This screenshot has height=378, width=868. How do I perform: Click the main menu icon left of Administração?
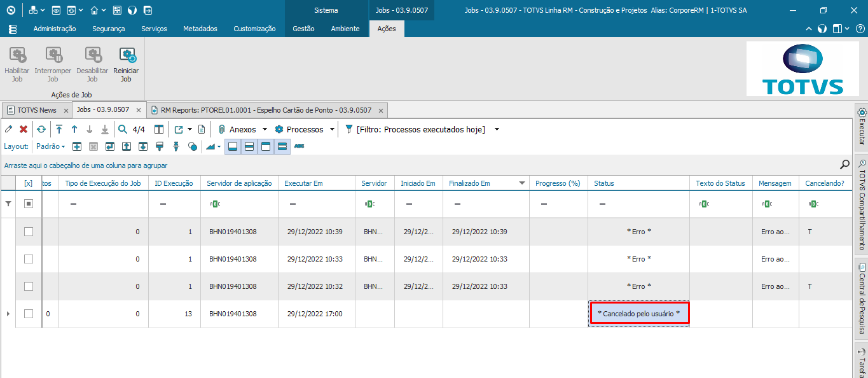tap(13, 29)
